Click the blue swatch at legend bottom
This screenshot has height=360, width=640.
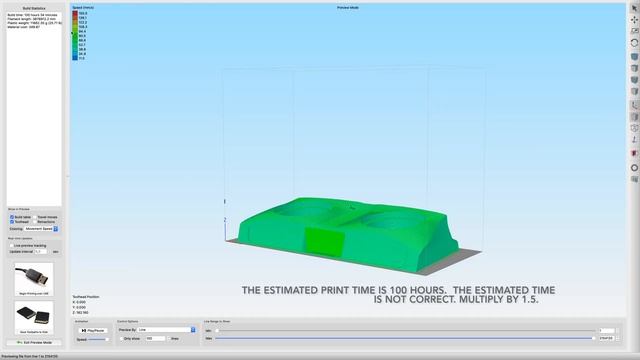point(75,58)
